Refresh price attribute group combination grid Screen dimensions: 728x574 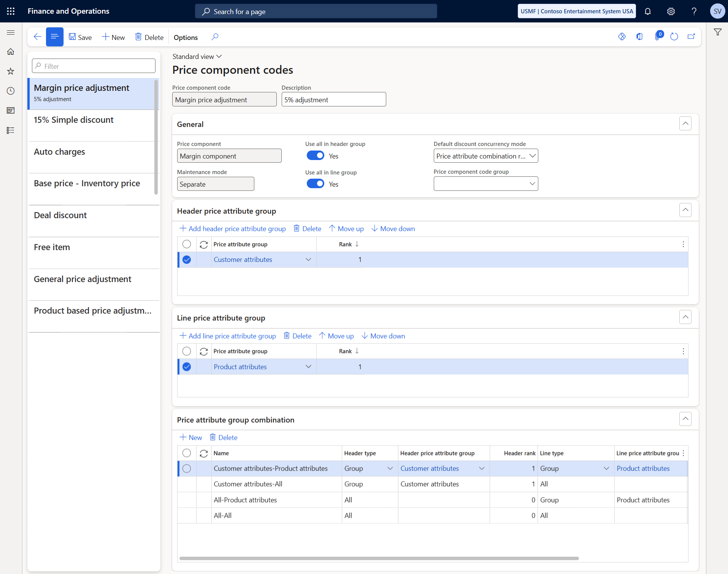coord(204,453)
